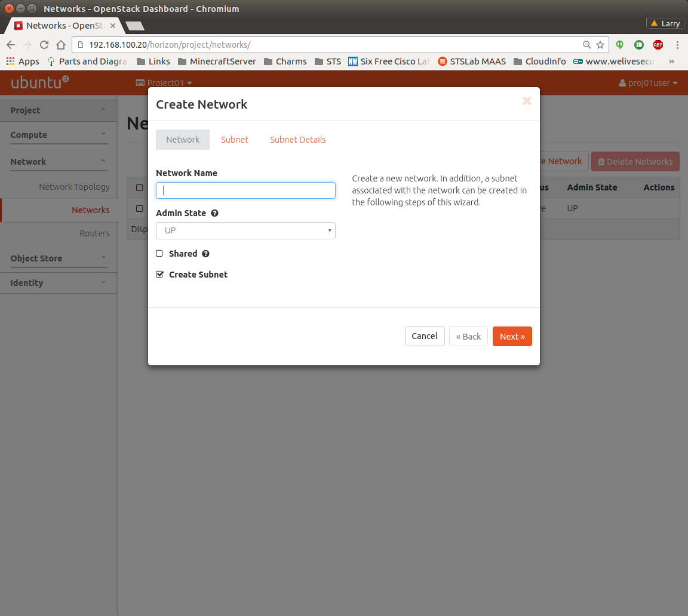Open the AdBlock Plus extension icon
688x616 pixels.
tap(658, 45)
